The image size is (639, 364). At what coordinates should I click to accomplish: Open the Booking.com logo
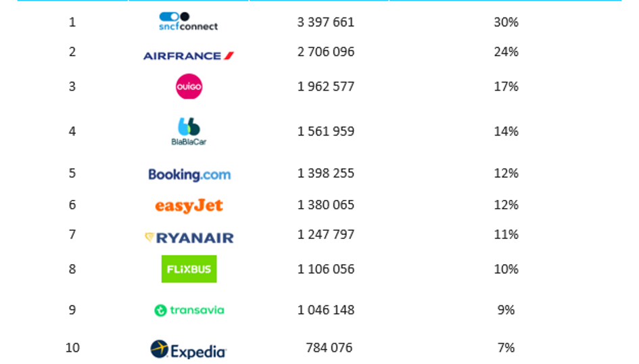click(189, 175)
